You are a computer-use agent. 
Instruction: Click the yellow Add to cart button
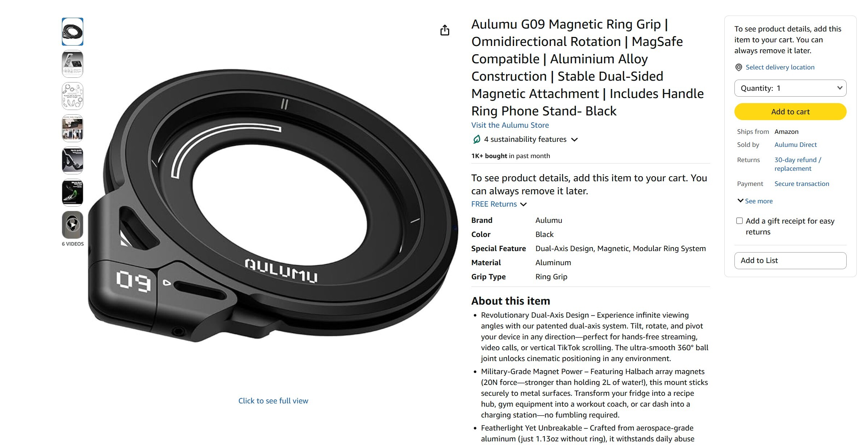pyautogui.click(x=790, y=112)
